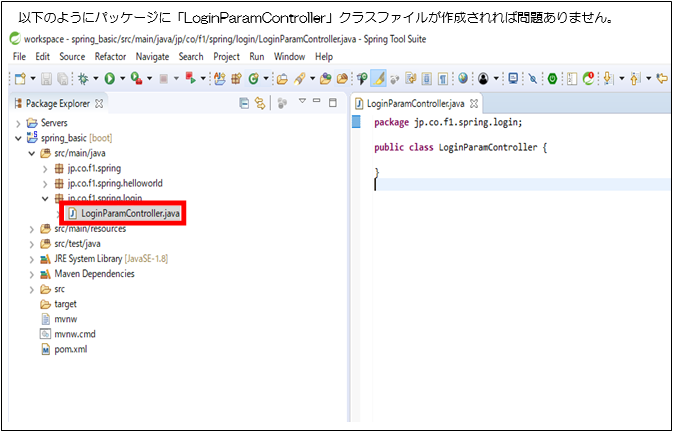Click the red Stop square icon
The height and width of the screenshot is (432, 673).
point(162,77)
